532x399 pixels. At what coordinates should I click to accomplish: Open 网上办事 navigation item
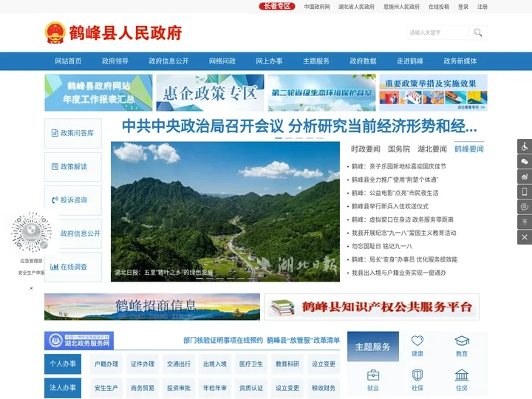pyautogui.click(x=269, y=61)
